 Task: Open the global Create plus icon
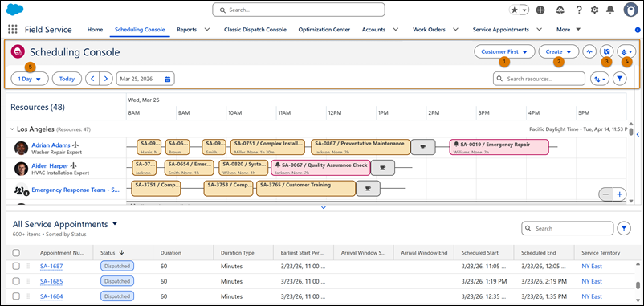pos(540,10)
